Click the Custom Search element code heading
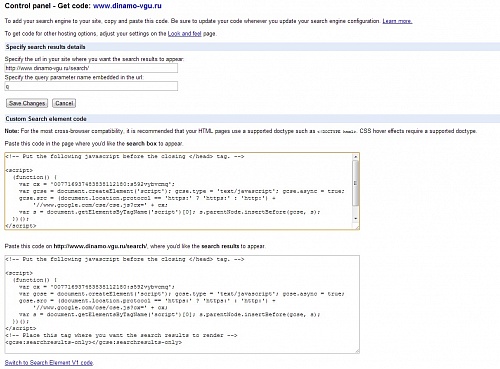This screenshot has height=369, width=500. tap(46, 119)
